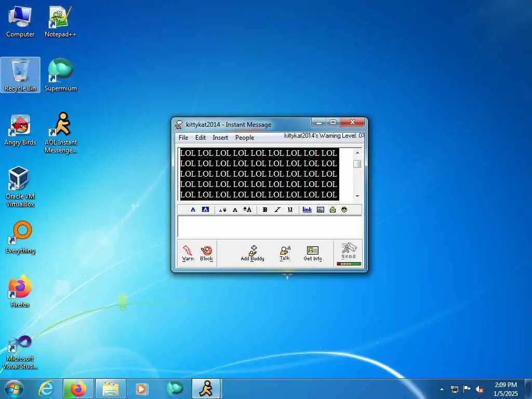Open the File menu
532x399 pixels.
(x=183, y=137)
